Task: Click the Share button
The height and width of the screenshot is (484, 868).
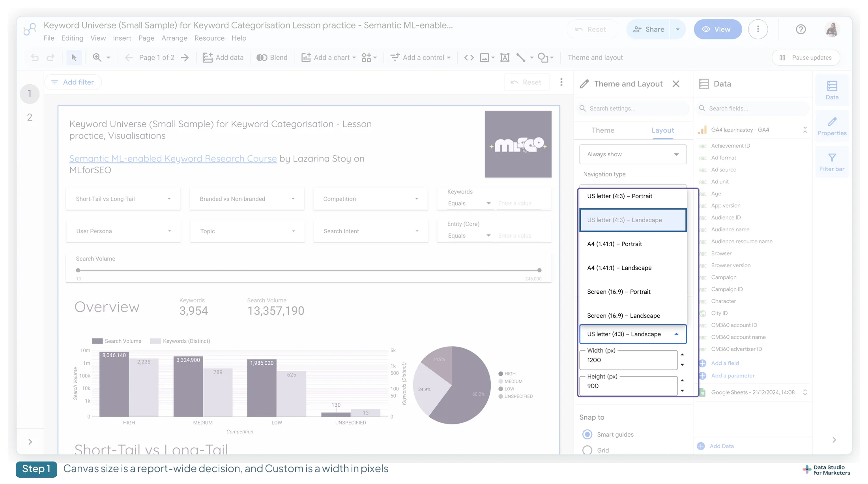Action: 649,29
